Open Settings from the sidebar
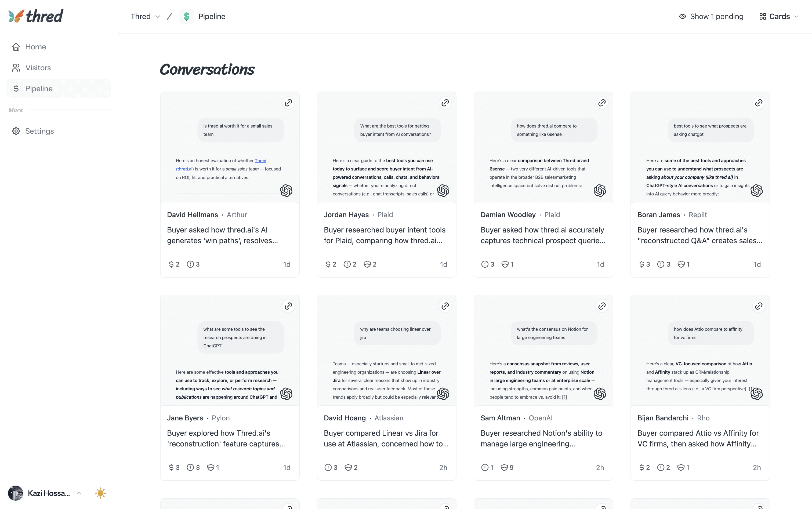Viewport: 812px width, 509px height. [39, 131]
